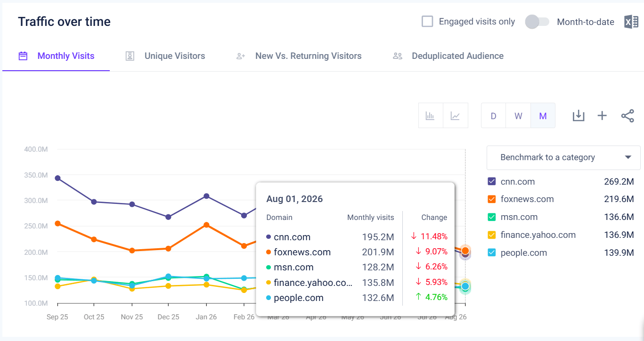Switch to bar chart view

(x=431, y=115)
